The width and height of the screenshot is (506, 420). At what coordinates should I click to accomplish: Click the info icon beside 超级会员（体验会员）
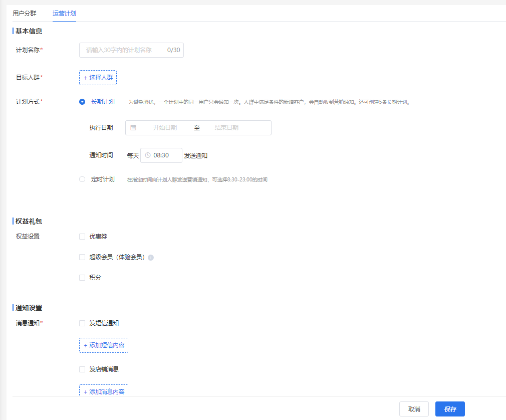tap(151, 257)
